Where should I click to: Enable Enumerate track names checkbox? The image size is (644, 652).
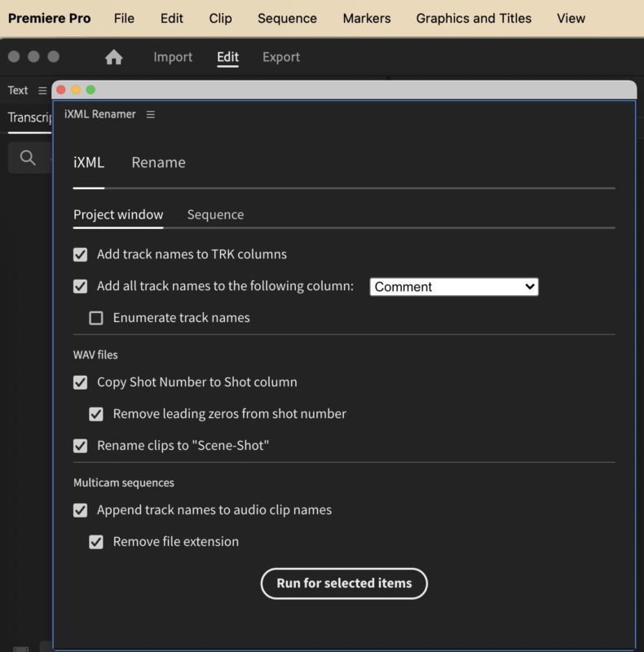point(96,318)
